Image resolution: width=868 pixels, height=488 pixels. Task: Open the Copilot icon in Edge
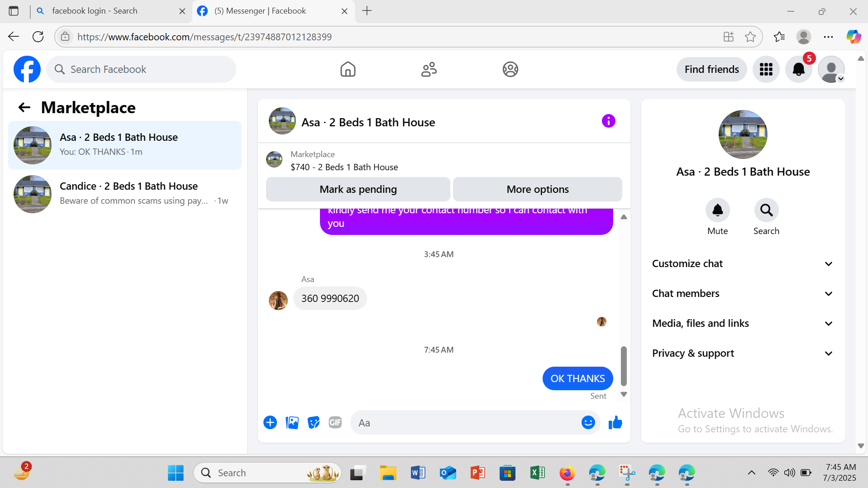(x=854, y=37)
